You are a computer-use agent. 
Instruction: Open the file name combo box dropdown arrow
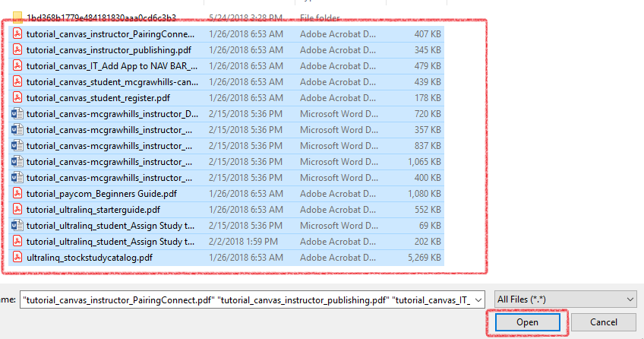[478, 300]
